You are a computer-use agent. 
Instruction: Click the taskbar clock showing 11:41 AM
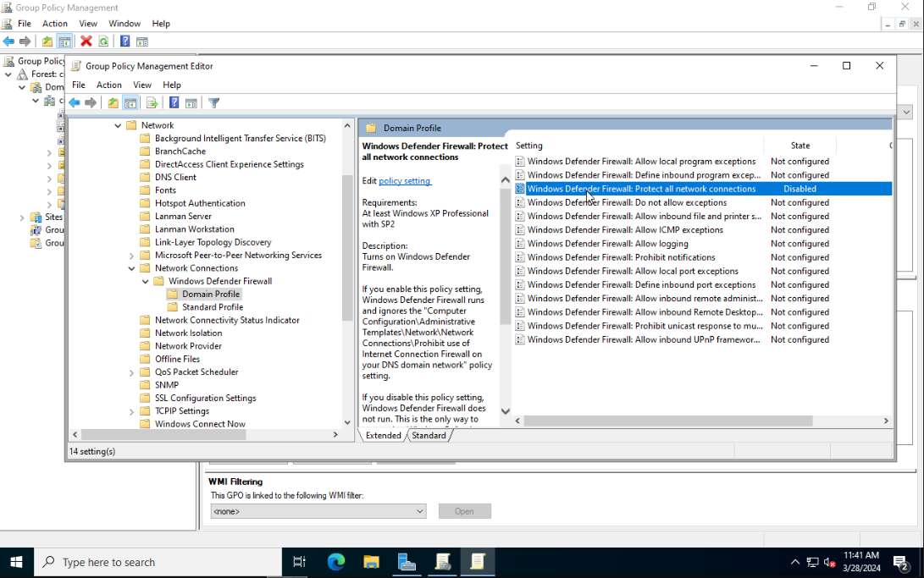click(x=861, y=562)
